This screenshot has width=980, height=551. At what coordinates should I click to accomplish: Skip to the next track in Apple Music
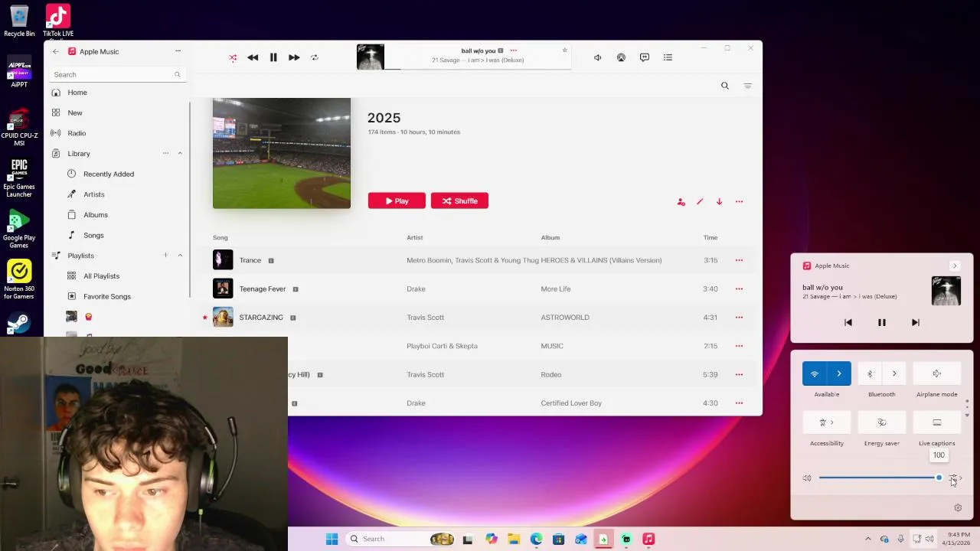pos(294,57)
